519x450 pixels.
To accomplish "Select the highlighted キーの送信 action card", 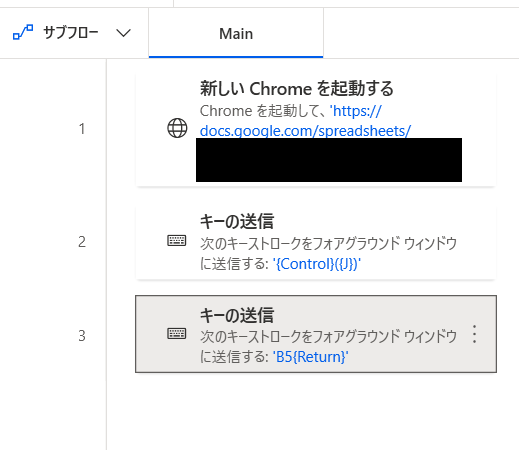I will pos(316,334).
